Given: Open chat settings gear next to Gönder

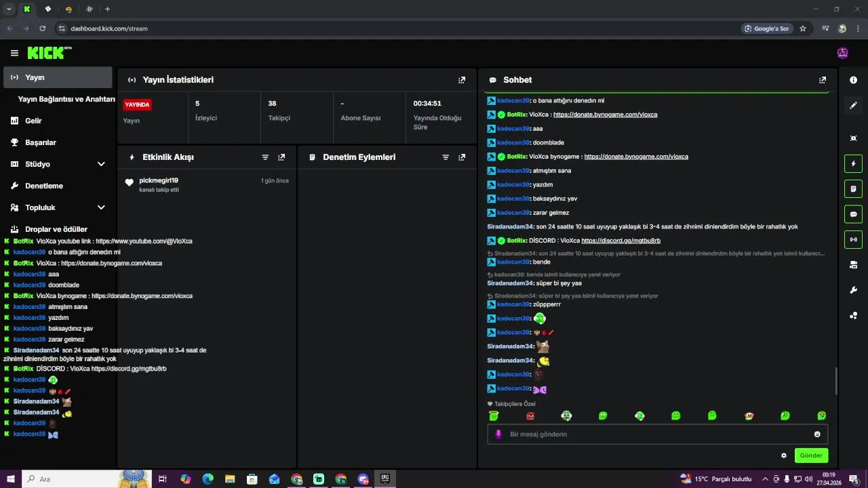Looking at the screenshot, I should point(784,455).
